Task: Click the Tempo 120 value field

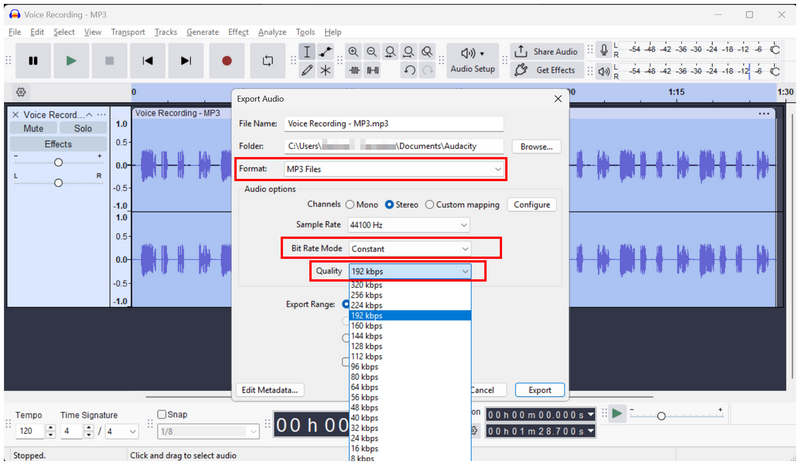Action: [30, 431]
